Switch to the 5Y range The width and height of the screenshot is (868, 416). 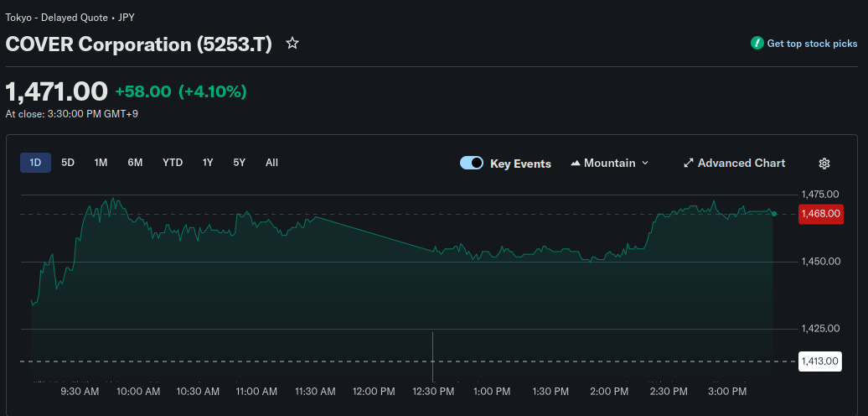[x=239, y=163]
